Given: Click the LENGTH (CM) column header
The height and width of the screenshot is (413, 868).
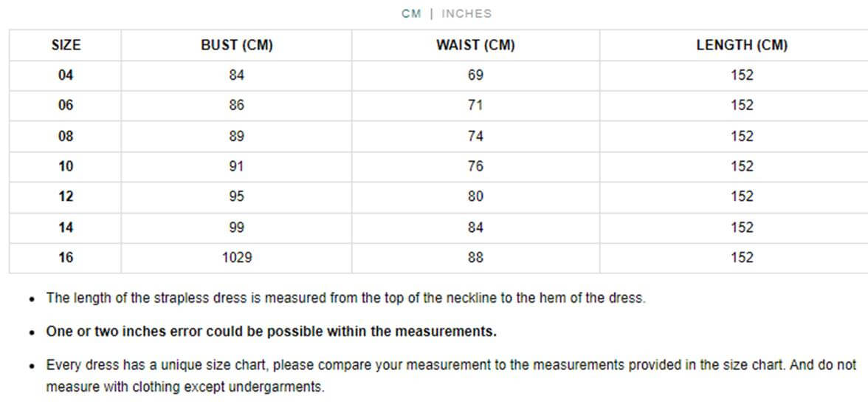Looking at the screenshot, I should tap(742, 45).
